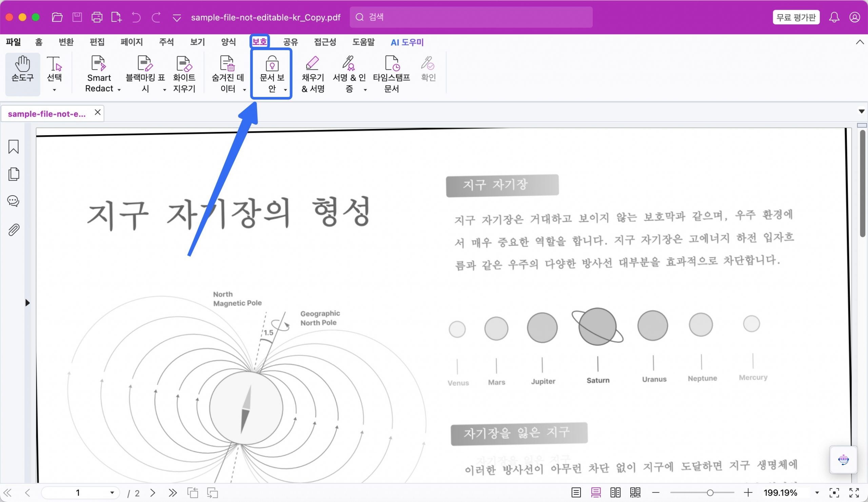Open file using folder icon
This screenshot has height=502, width=868.
pyautogui.click(x=57, y=17)
